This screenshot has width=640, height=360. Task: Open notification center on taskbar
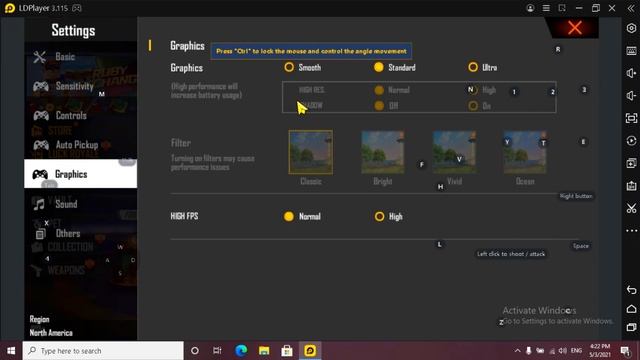[624, 351]
